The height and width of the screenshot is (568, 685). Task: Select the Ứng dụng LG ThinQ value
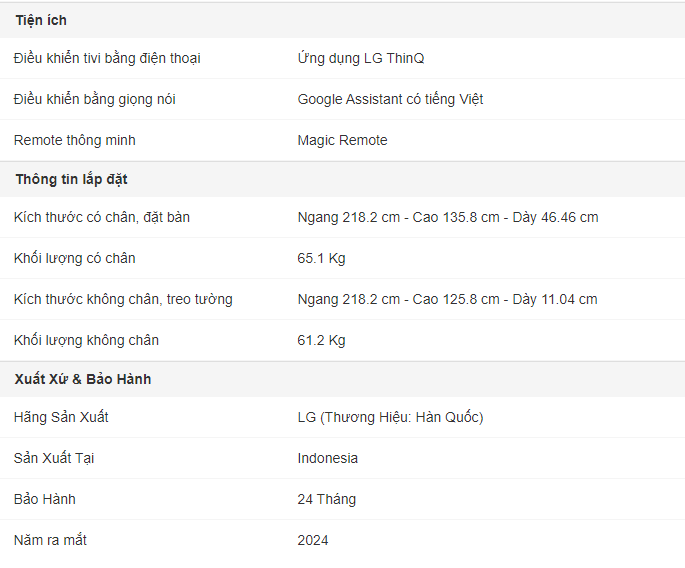[x=361, y=58]
